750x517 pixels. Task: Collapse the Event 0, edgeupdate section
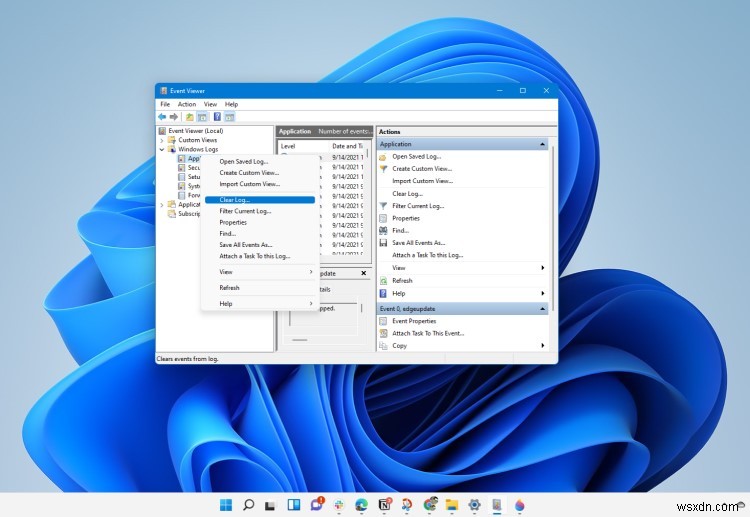[542, 309]
